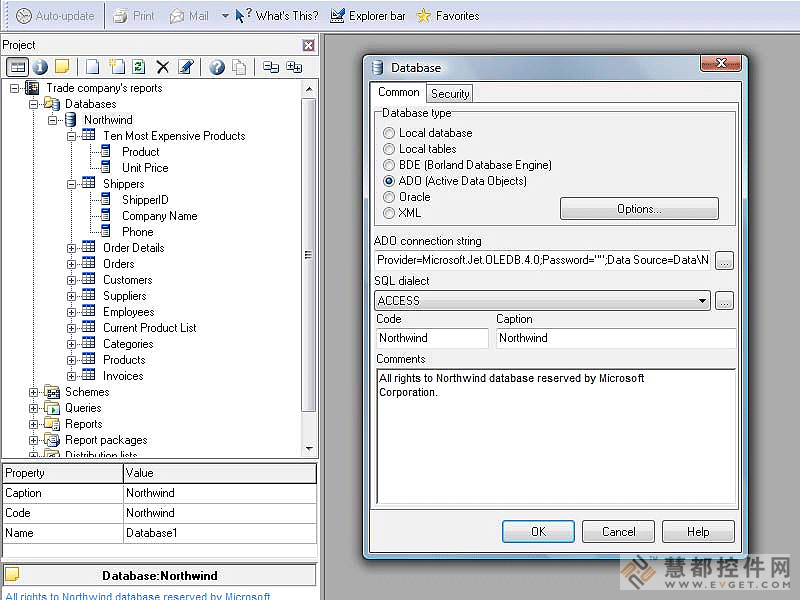800x600 pixels.
Task: Click the Report packages folder icon
Action: (52, 439)
